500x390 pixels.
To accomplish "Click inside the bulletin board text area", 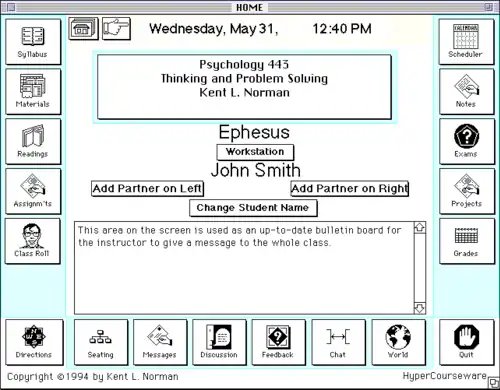I will (x=244, y=268).
